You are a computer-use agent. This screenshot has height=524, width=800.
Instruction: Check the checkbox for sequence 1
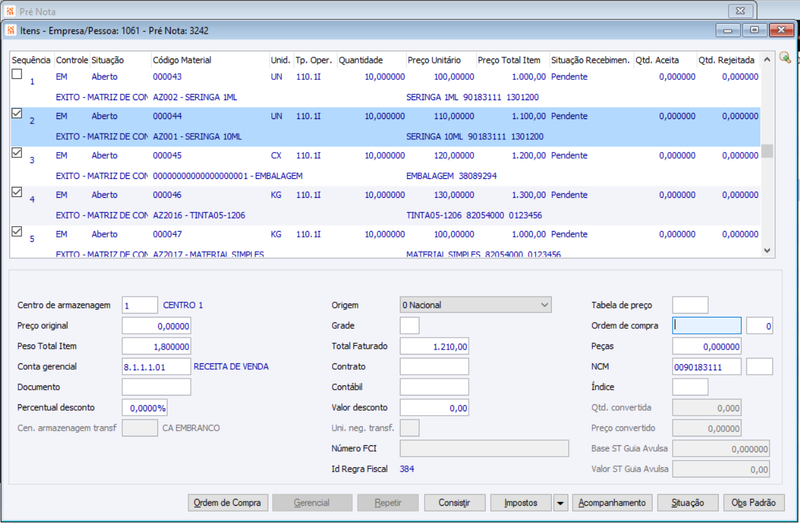coord(17,74)
